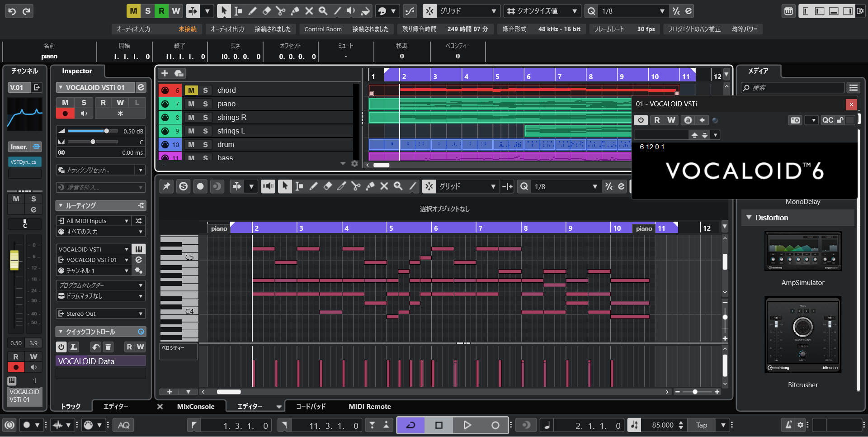Viewport: 868px width, 437px height.
Task: Select the Color paint bucket tool in the main toolbar
Action: (x=365, y=11)
